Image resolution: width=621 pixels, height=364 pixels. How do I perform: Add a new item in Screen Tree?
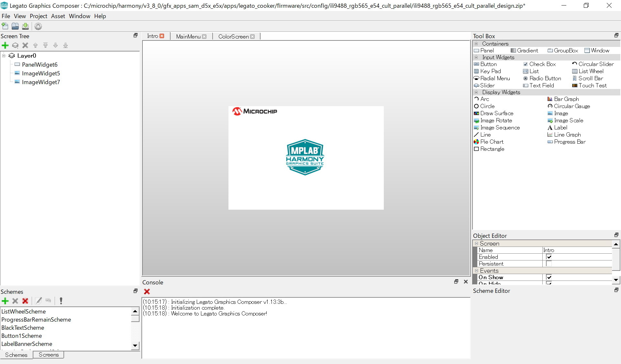(5, 45)
